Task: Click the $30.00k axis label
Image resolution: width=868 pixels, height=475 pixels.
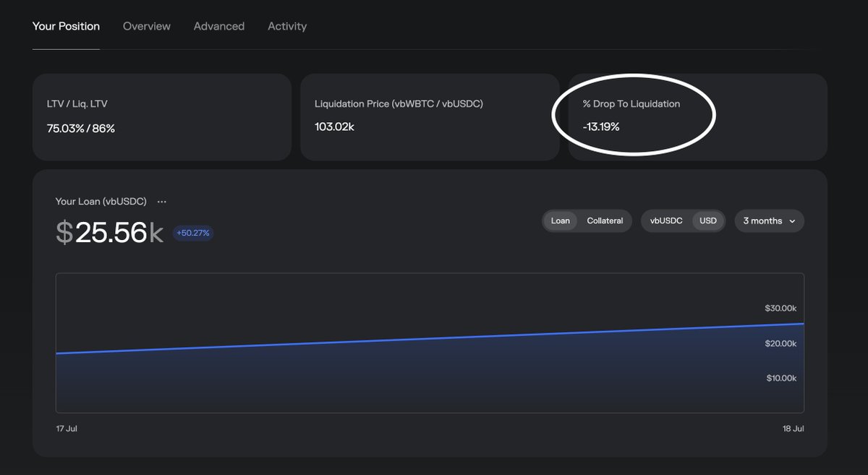Action: (x=780, y=308)
